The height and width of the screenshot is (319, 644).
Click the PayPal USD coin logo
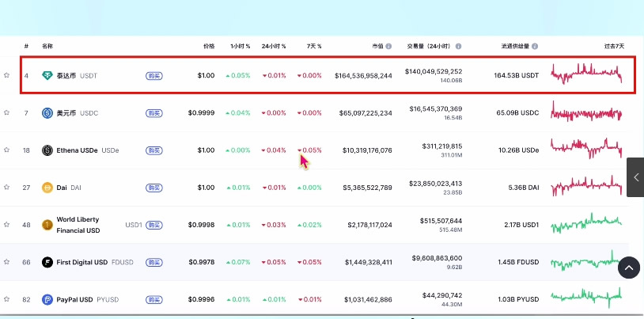(x=47, y=299)
